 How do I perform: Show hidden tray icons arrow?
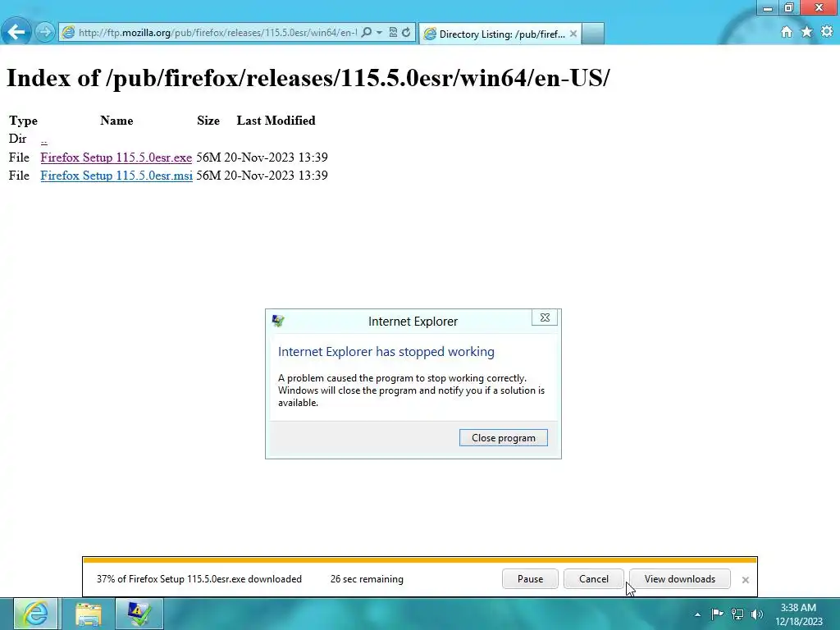pyautogui.click(x=697, y=614)
